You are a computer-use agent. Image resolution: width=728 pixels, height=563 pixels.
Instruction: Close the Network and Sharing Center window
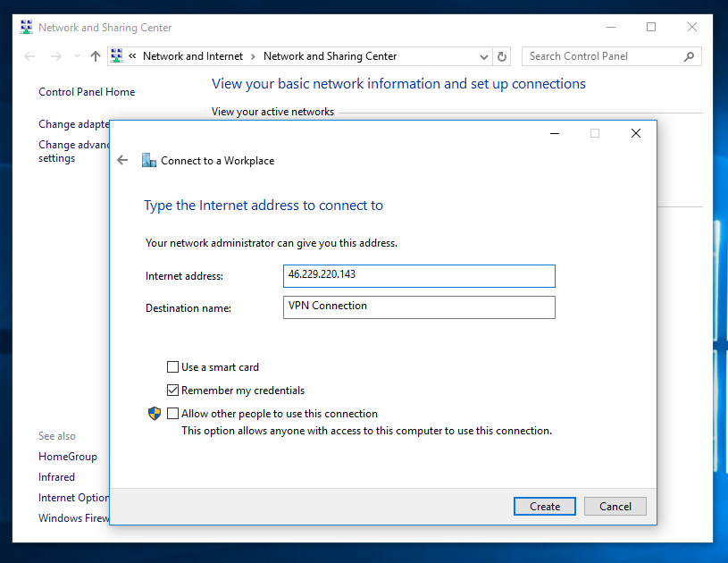coord(692,28)
